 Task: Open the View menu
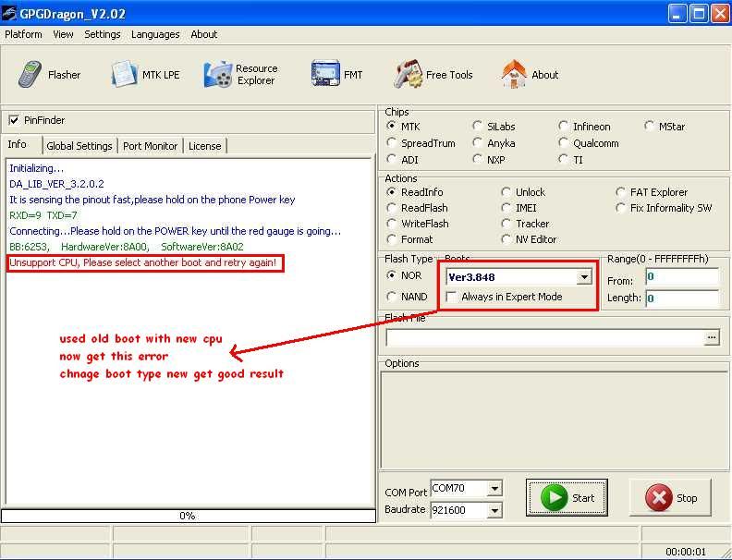click(x=63, y=34)
